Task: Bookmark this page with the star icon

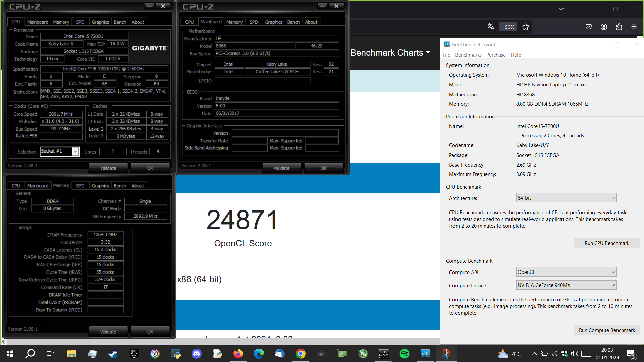Action: tap(526, 27)
